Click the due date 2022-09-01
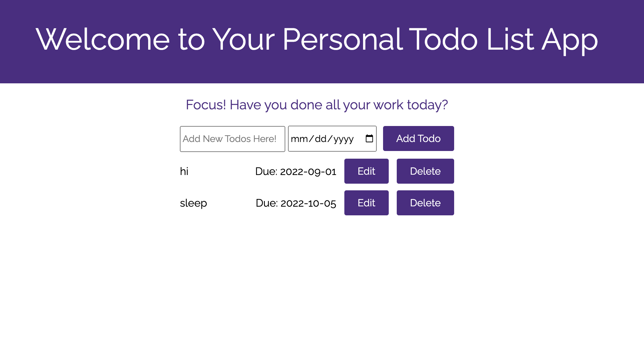 tap(295, 171)
